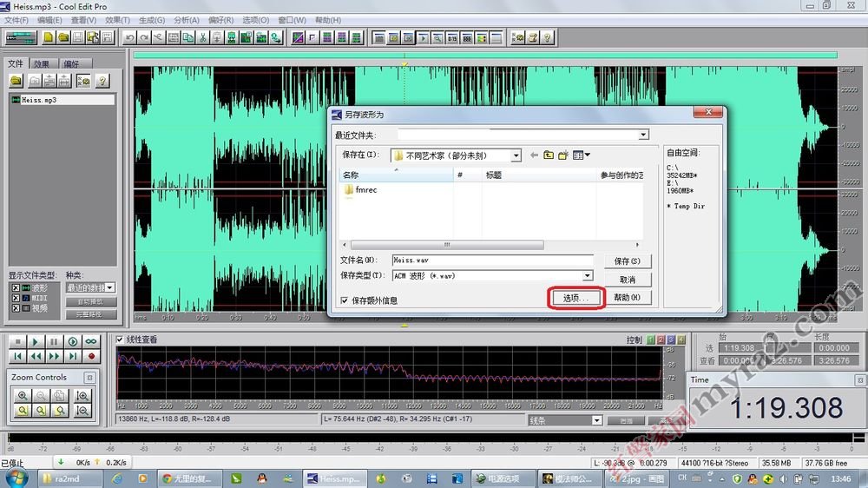Click the Redo arrow toolbar icon
Viewport: 868px width, 488px height.
click(144, 37)
